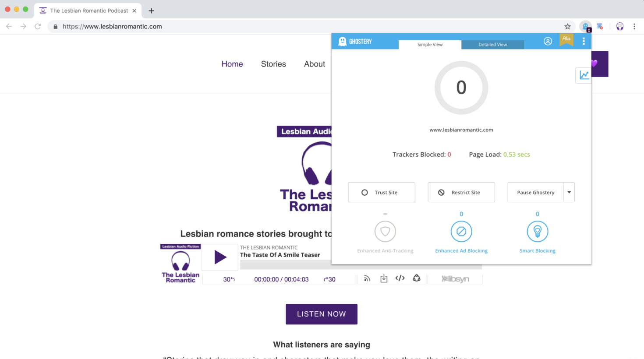Click Trackers Blocked: 0 text

click(421, 155)
